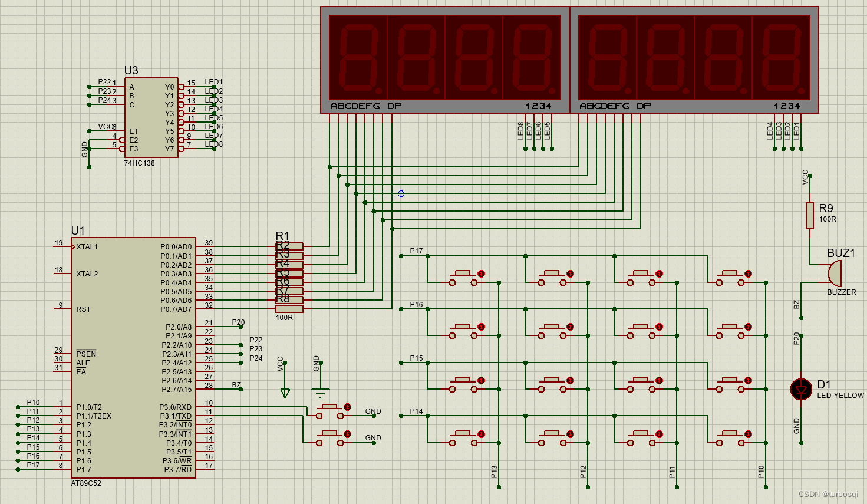Select resistor R9 under VCC
867x504 pixels.
pyautogui.click(x=810, y=215)
